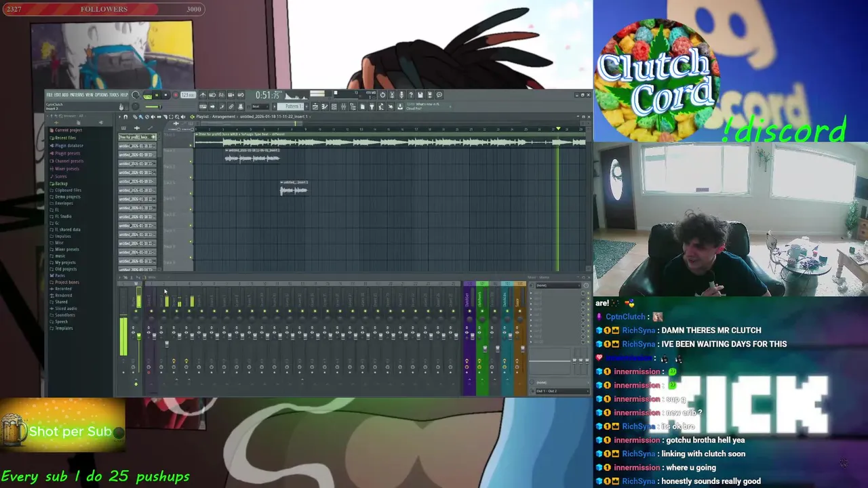The image size is (868, 488).
Task: Open the HELP menu
Action: tap(124, 95)
